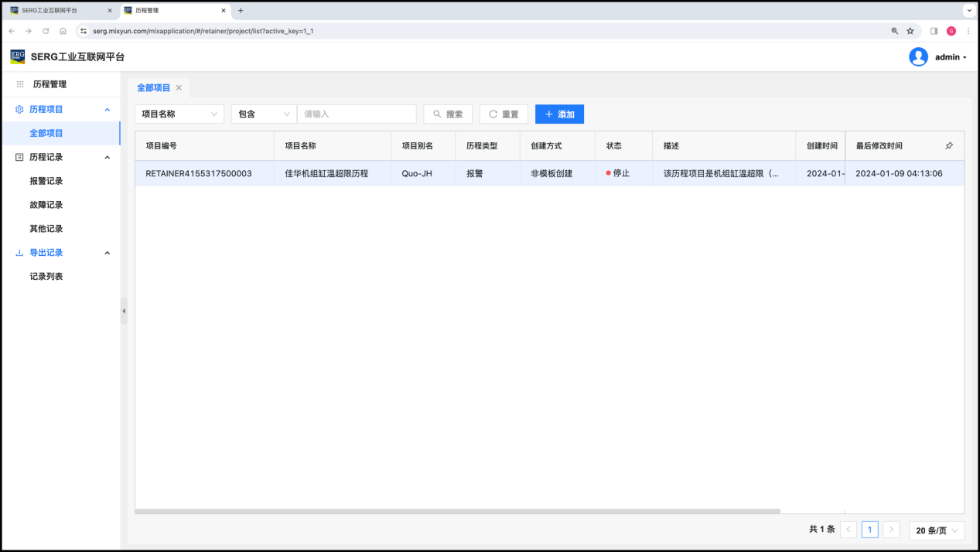Click the pin icon in last modified column
The width and height of the screenshot is (980, 552).
tap(949, 145)
